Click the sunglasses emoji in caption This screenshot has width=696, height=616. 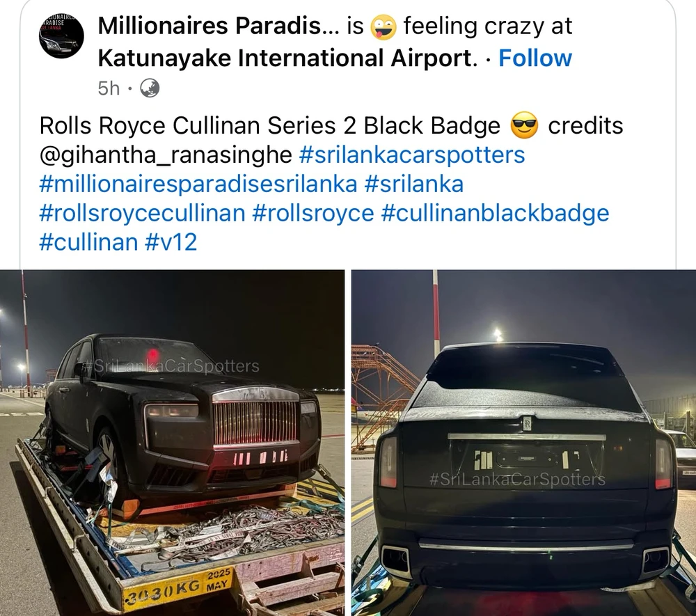tap(524, 125)
